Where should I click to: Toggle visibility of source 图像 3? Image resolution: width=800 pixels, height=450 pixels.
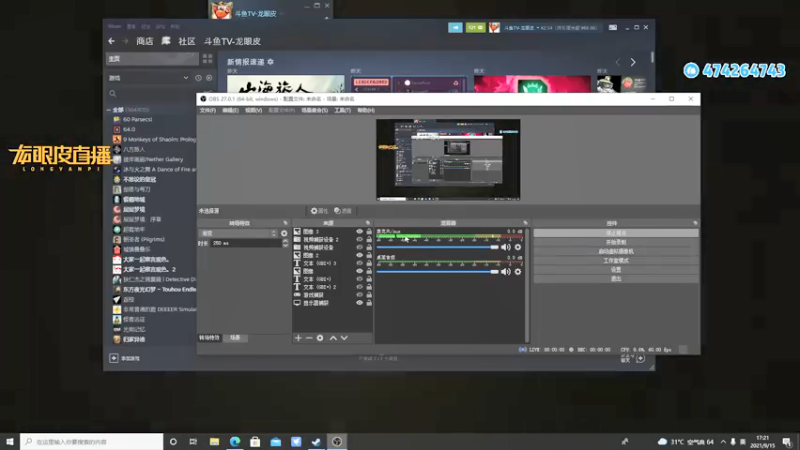coord(360,232)
